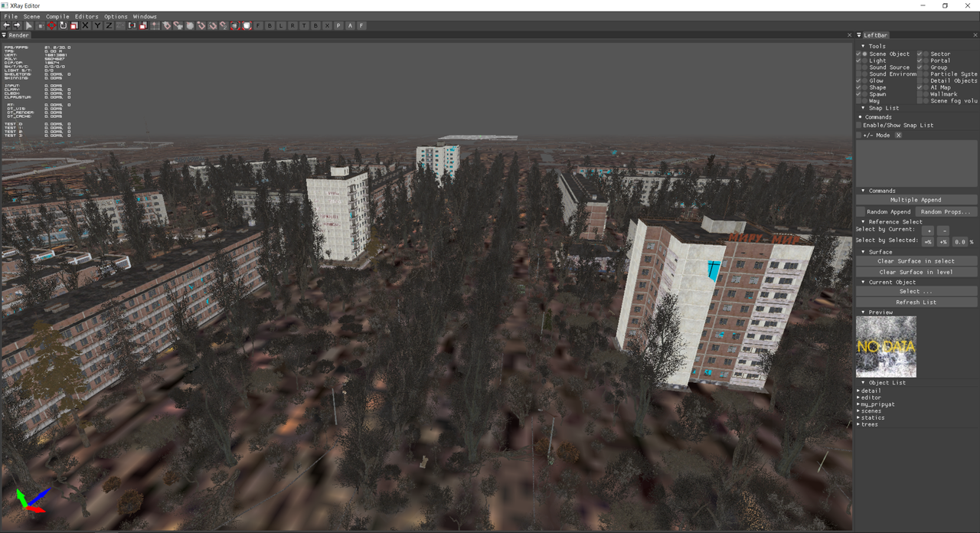Switch to Front view with first F button
The image size is (980, 533).
(x=258, y=25)
